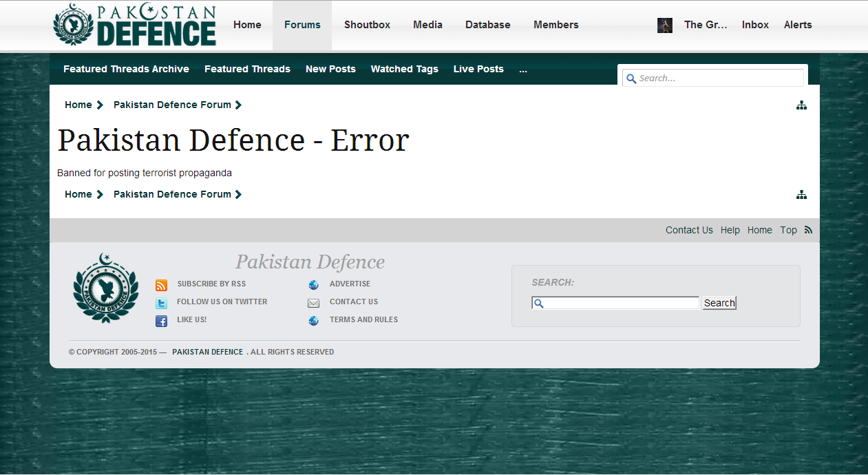868x475 pixels.
Task: Open the Advertise link
Action: coord(350,284)
